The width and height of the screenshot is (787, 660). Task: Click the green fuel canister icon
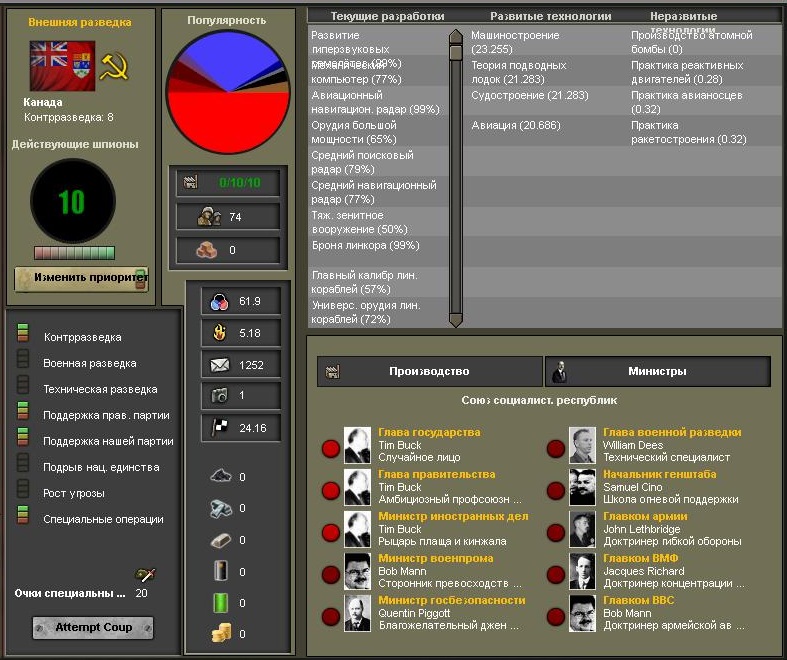[221, 602]
